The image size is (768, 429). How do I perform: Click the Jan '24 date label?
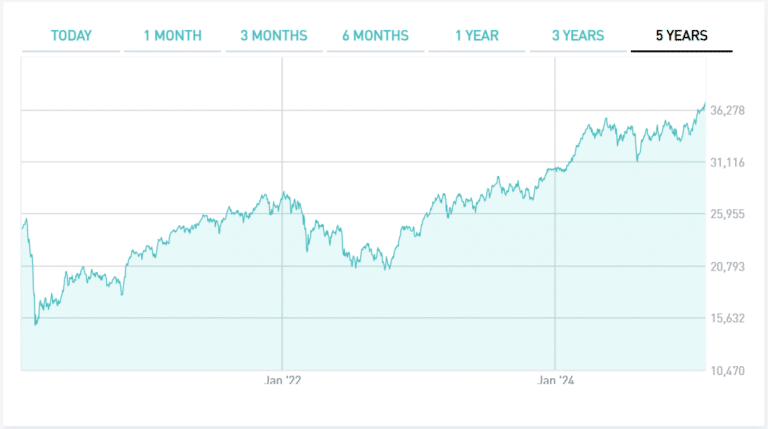[555, 381]
